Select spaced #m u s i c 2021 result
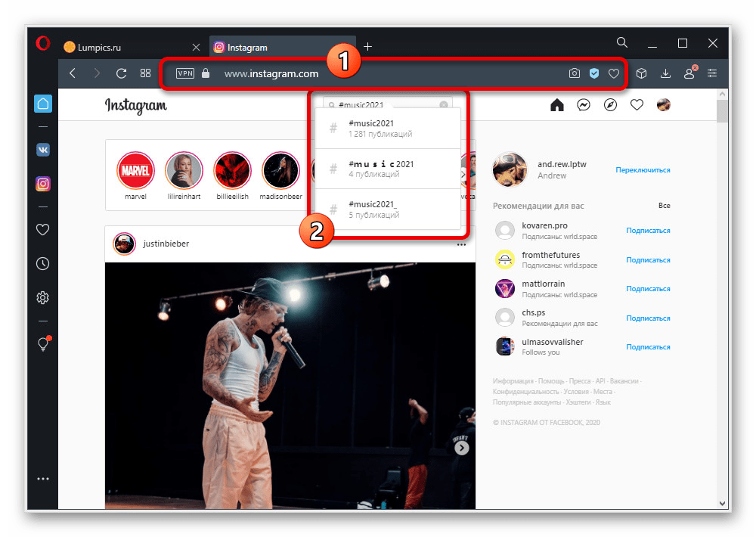The height and width of the screenshot is (537, 756). coord(388,169)
